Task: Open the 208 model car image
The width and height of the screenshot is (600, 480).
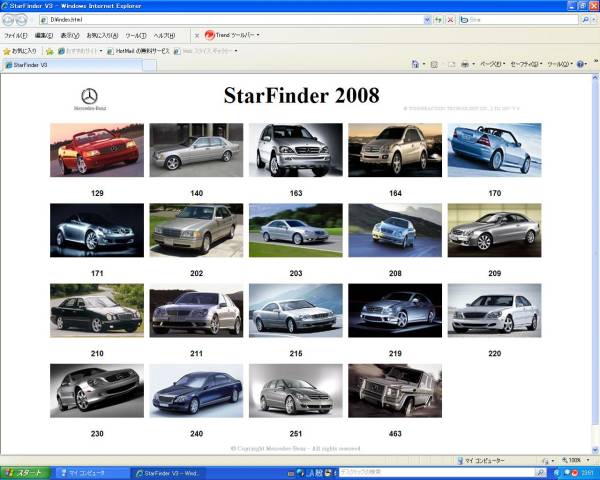Action: 395,230
